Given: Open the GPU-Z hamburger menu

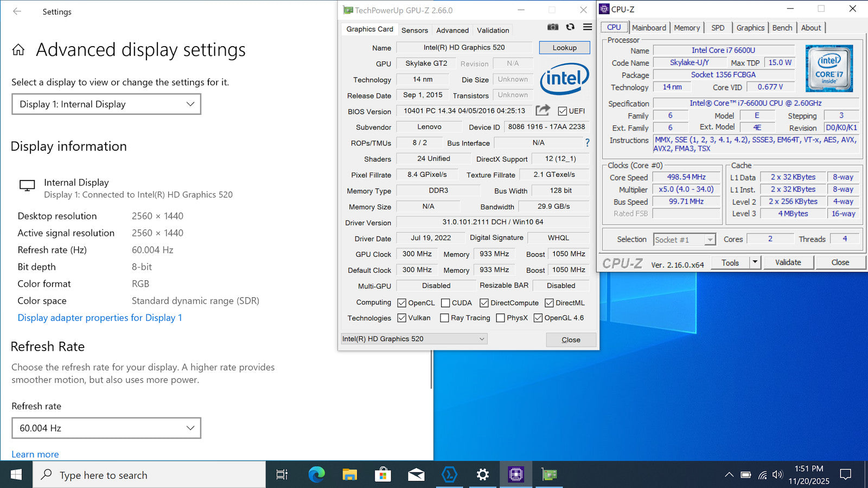Looking at the screenshot, I should pos(588,27).
